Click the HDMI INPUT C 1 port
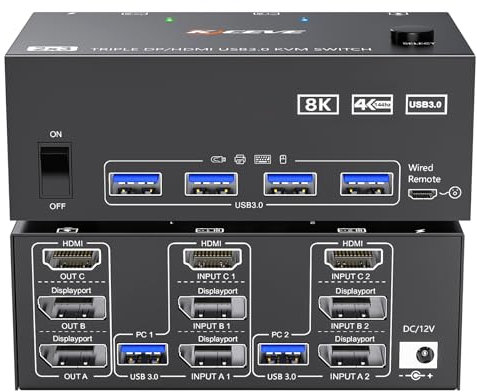 [x=213, y=259]
